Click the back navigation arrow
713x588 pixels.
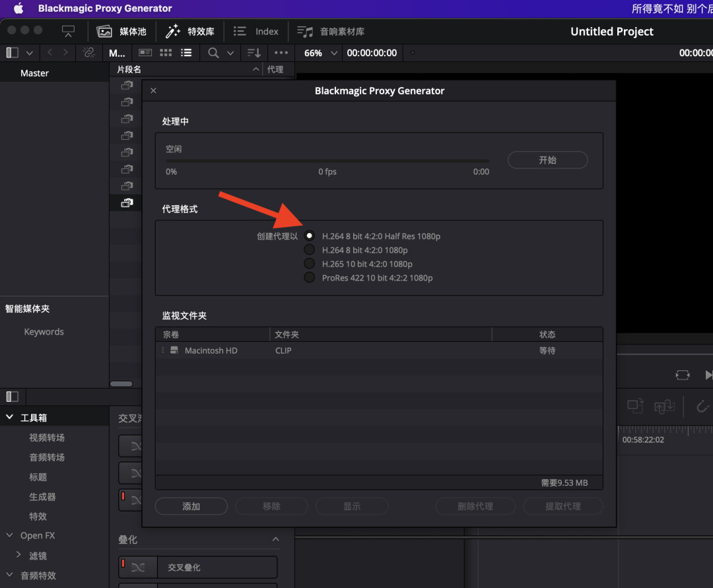tap(50, 53)
